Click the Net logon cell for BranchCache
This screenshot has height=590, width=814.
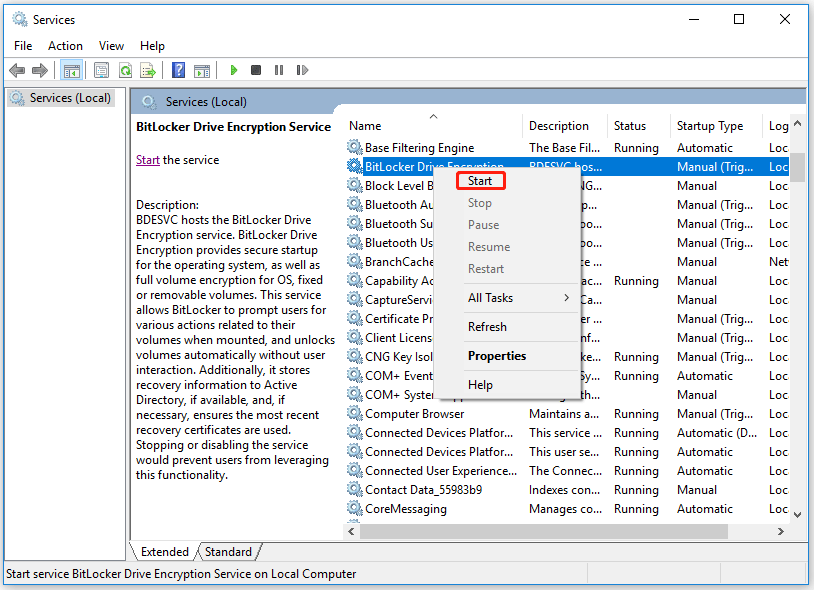(x=778, y=262)
